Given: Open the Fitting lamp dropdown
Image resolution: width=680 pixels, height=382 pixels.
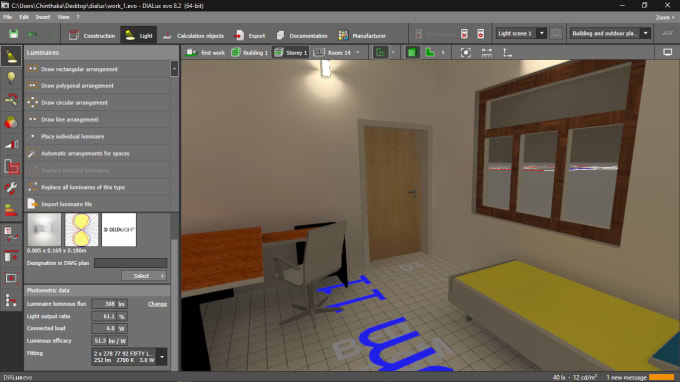Looking at the screenshot, I should point(162,357).
